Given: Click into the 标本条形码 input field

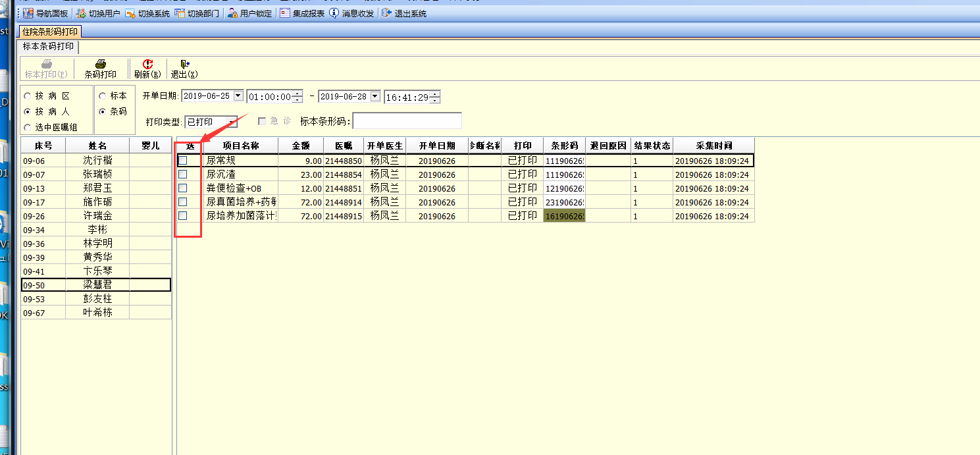Looking at the screenshot, I should pos(407,121).
